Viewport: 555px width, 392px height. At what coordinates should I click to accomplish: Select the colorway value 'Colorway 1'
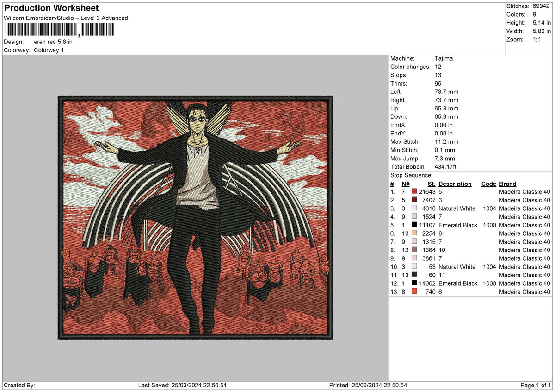click(49, 50)
